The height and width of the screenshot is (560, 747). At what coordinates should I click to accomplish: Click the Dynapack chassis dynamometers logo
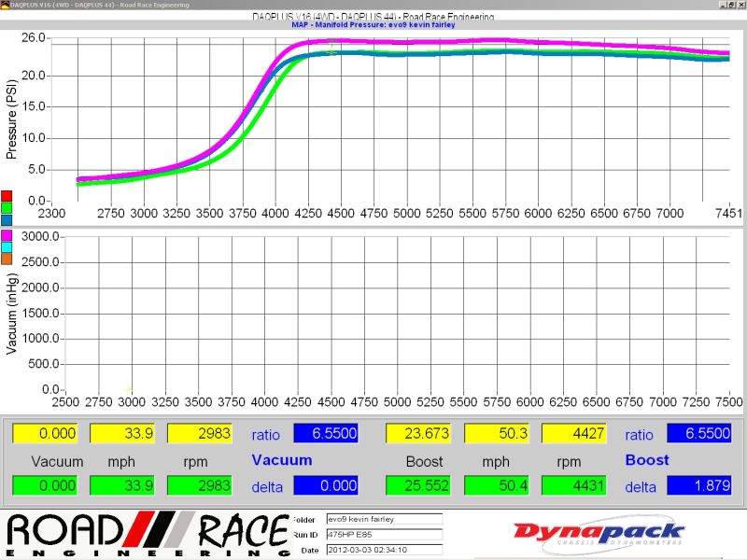coord(599,533)
